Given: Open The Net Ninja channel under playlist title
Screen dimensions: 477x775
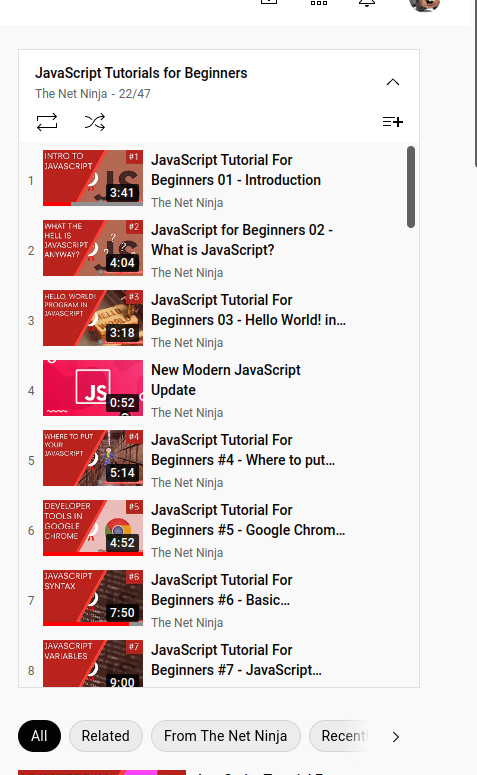Looking at the screenshot, I should pos(71,93).
